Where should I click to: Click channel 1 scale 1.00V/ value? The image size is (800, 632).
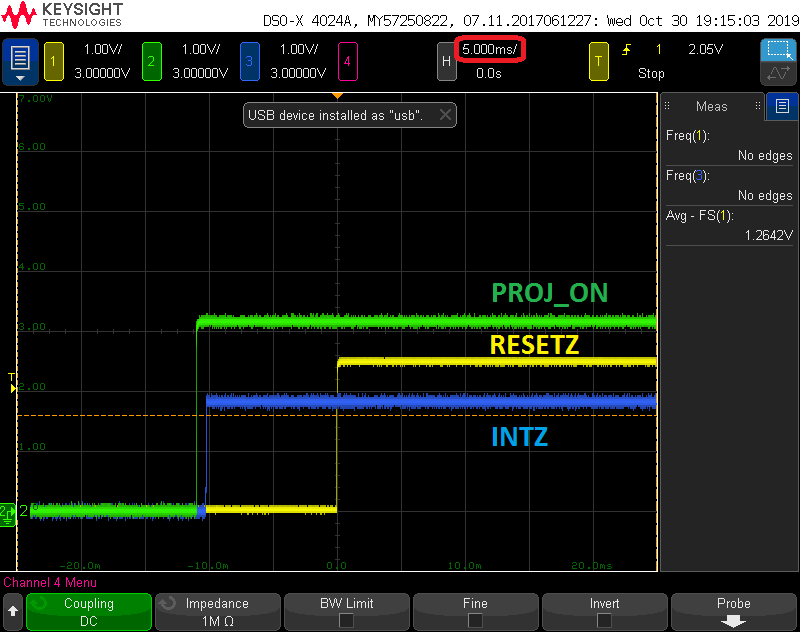pos(103,49)
